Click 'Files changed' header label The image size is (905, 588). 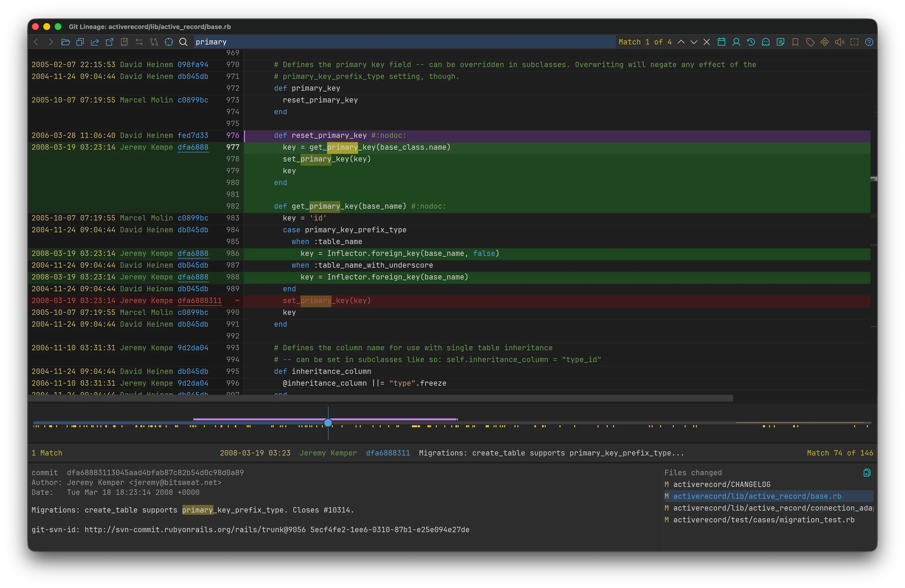(x=693, y=472)
